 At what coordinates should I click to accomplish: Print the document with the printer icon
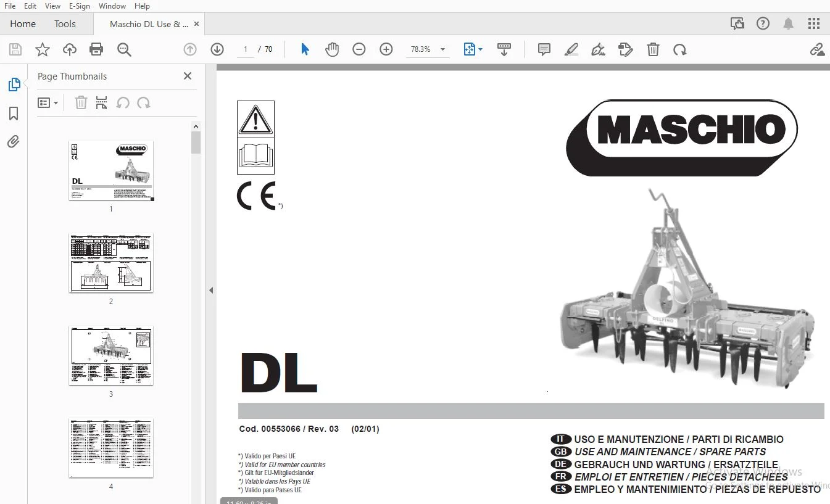click(x=96, y=50)
